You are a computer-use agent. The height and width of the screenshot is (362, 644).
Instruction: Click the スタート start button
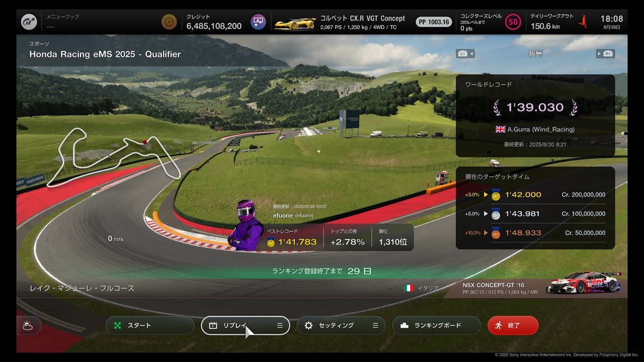point(150,325)
